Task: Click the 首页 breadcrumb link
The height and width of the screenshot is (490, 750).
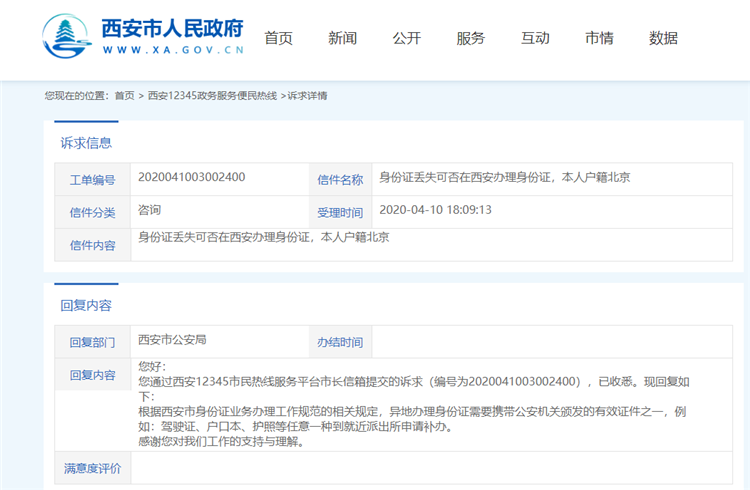Action: [124, 96]
